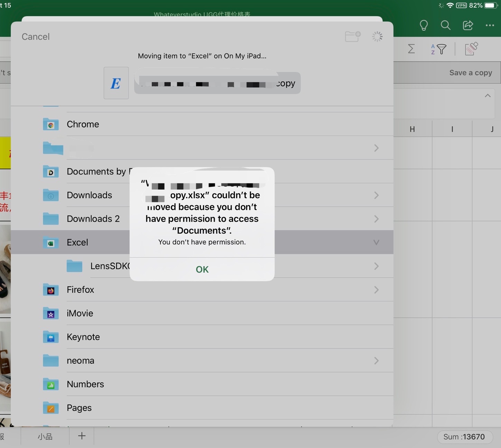Switch to the 小品 sheet tab
The image size is (501, 448).
45,437
